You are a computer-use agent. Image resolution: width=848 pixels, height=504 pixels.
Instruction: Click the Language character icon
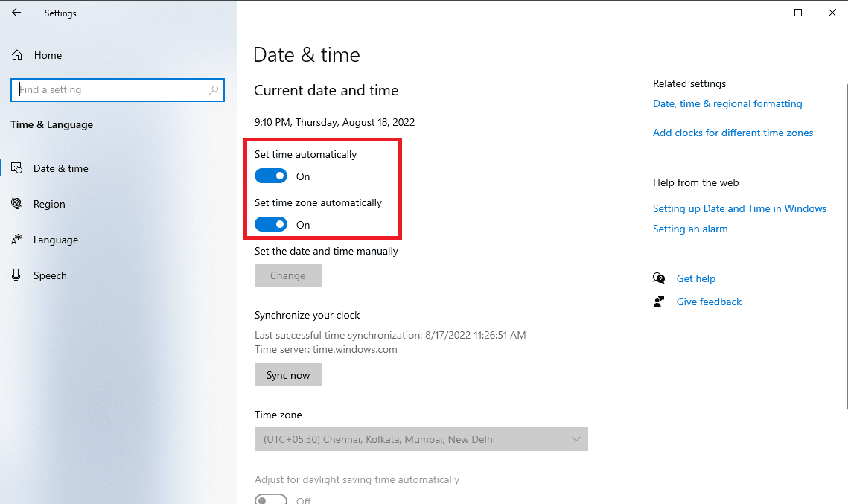[x=16, y=240]
